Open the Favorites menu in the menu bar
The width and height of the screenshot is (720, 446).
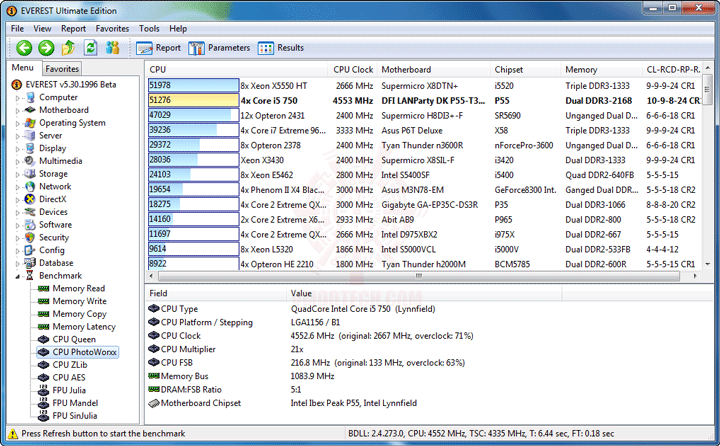tap(112, 28)
